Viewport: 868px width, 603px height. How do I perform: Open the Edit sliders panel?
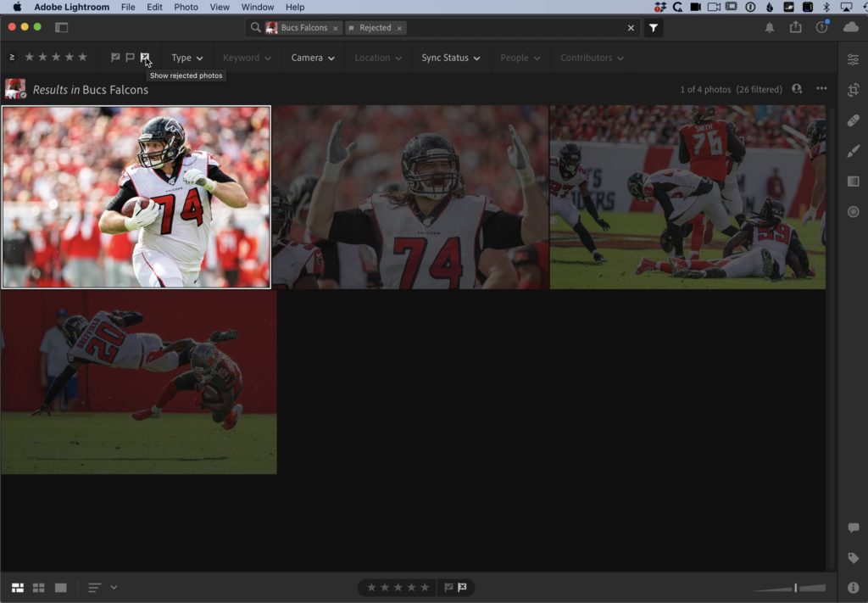tap(853, 59)
